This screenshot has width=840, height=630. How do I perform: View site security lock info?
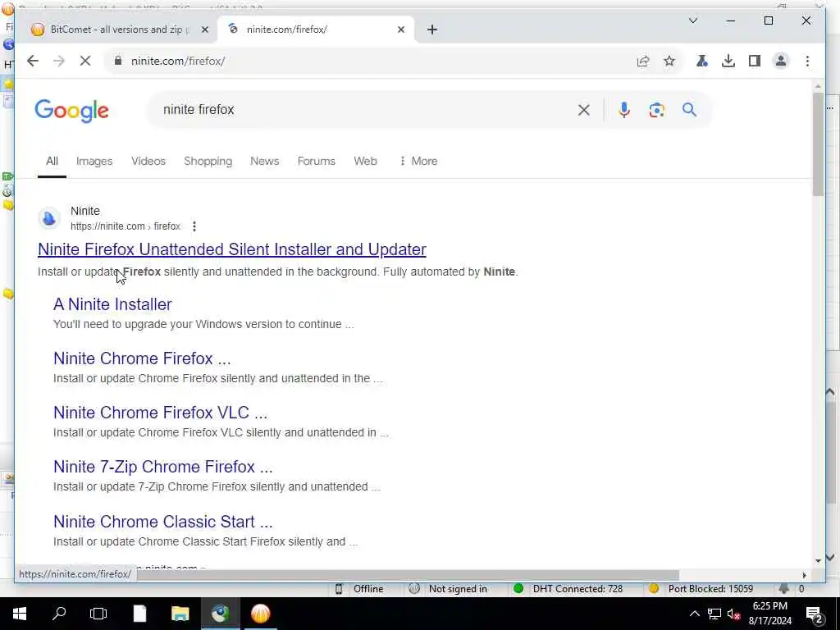coord(118,61)
